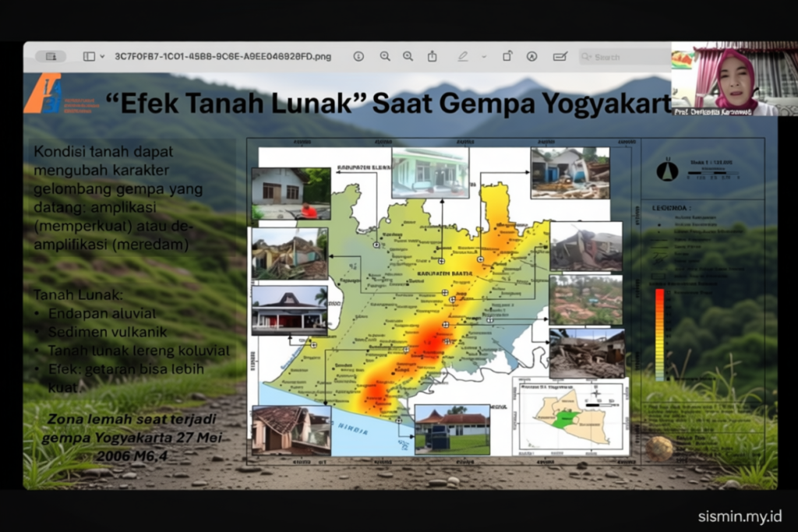The image size is (798, 532).
Task: Click the orange logo at slide top-left
Action: [x=42, y=93]
